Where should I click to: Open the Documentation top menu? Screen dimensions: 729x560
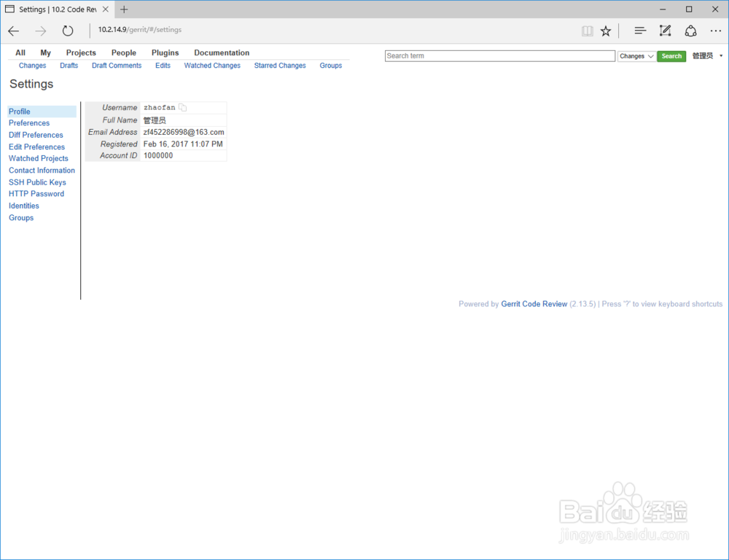click(222, 52)
